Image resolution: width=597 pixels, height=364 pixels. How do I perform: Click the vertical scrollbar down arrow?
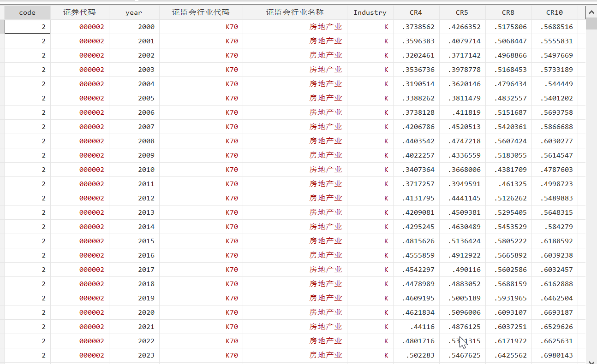pyautogui.click(x=591, y=360)
